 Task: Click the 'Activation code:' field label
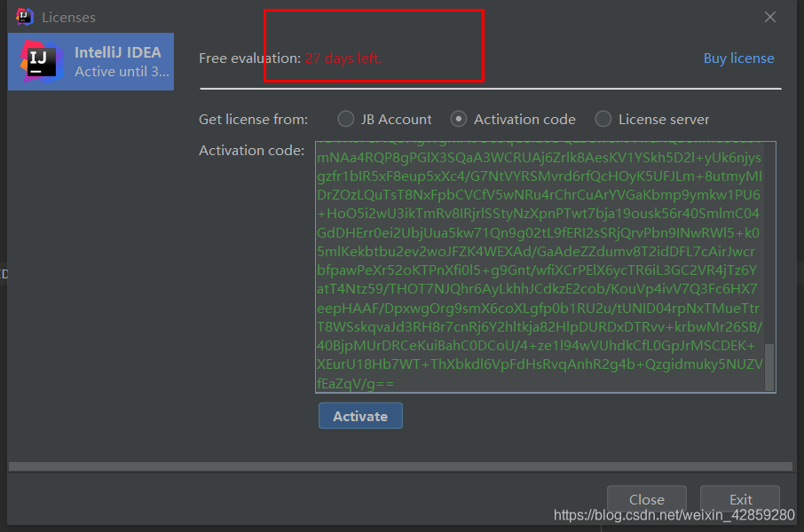(x=251, y=150)
